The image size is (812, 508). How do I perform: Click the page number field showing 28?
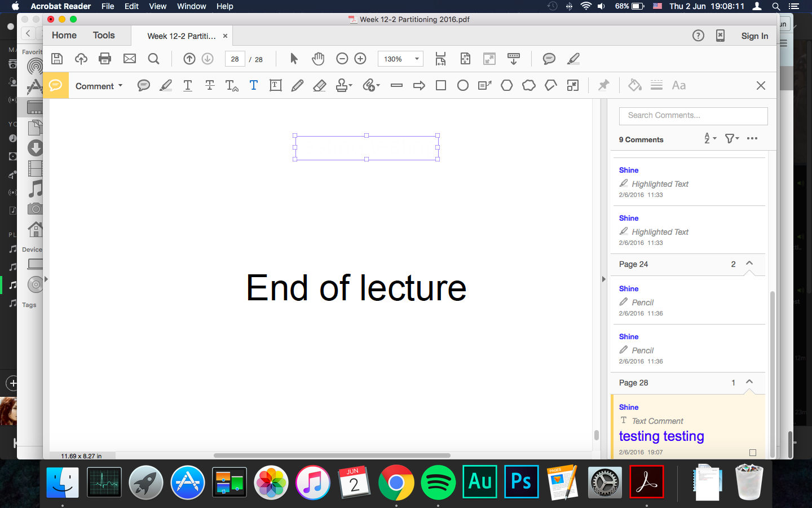[x=235, y=59]
